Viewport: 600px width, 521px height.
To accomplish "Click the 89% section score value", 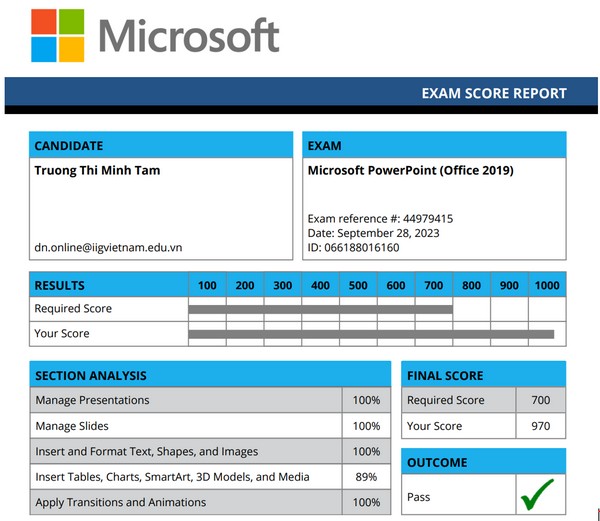I will [366, 477].
